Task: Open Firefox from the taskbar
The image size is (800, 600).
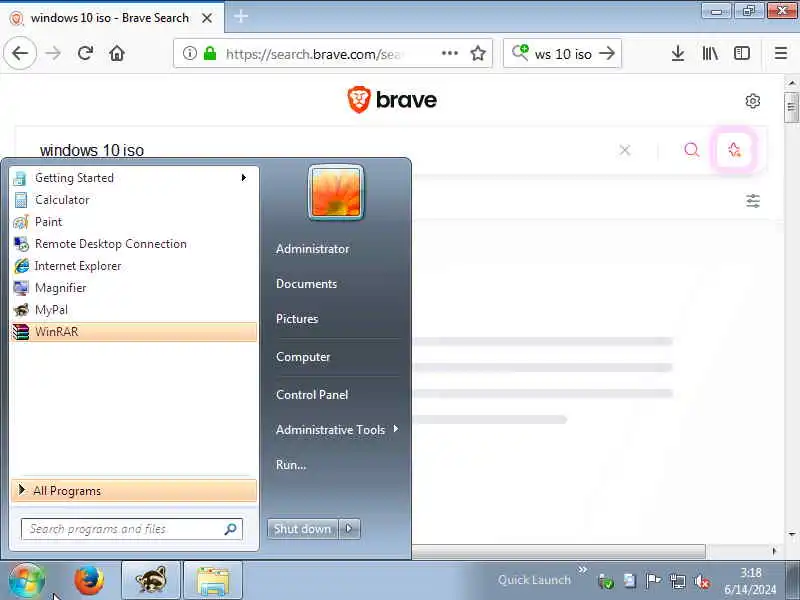Action: (89, 581)
